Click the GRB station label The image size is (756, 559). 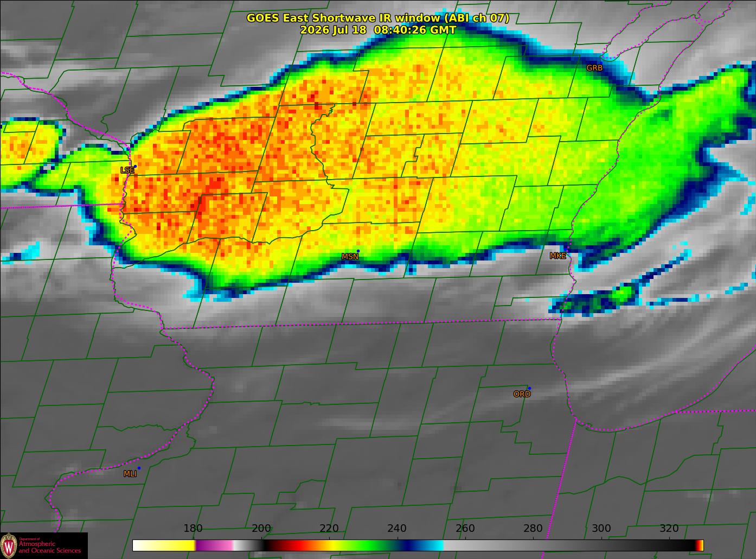594,68
